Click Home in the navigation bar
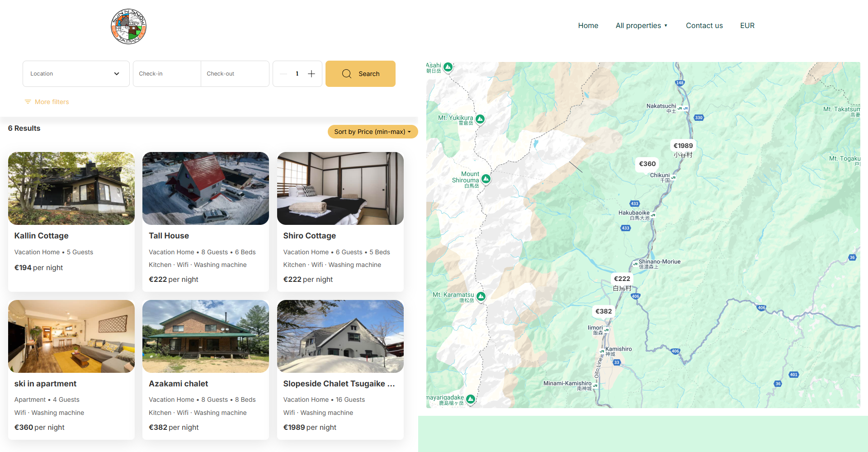868x452 pixels. point(588,25)
